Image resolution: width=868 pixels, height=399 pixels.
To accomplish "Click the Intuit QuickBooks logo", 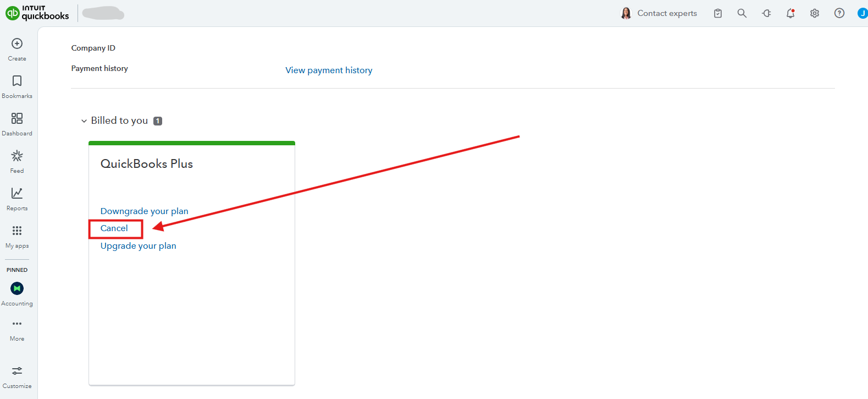I will 37,13.
